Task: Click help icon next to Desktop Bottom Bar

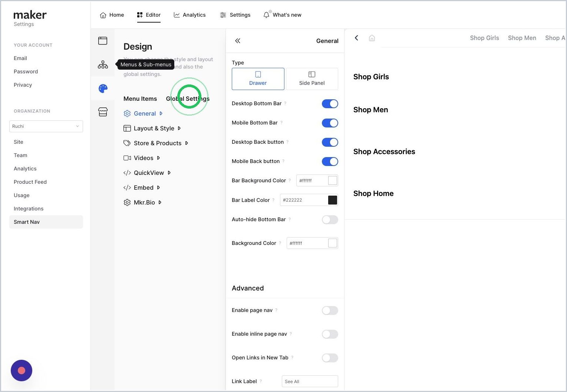Action: (x=285, y=103)
